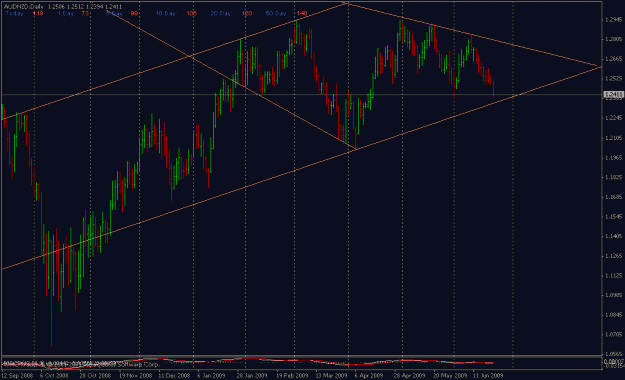
Task: Click the 1.1125 price axis label
Action: [x=613, y=276]
